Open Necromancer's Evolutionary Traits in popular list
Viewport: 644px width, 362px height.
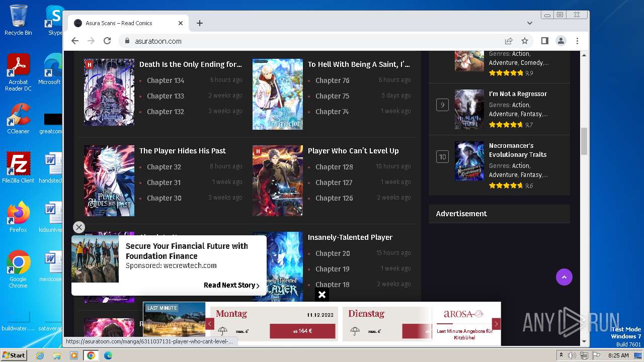click(518, 150)
